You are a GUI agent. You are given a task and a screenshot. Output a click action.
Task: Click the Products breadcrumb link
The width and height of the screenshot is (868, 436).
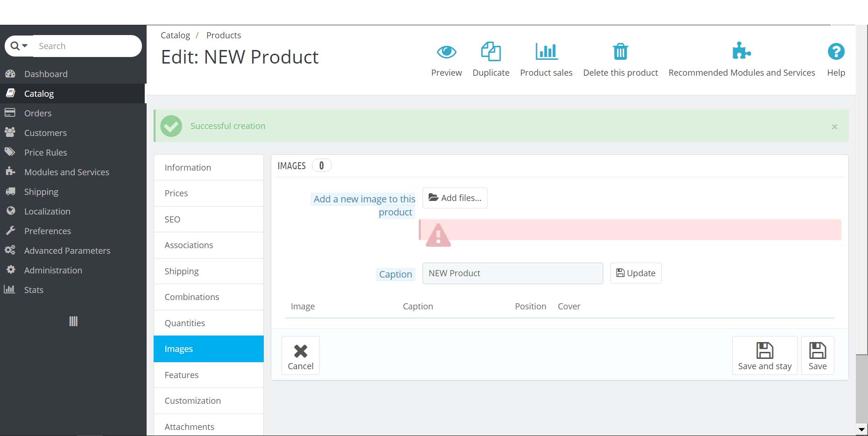pyautogui.click(x=224, y=36)
